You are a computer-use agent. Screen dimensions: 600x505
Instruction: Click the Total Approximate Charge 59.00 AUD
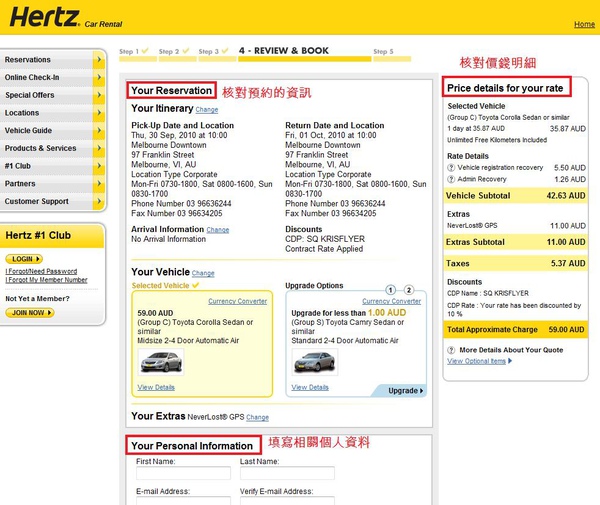pos(515,329)
